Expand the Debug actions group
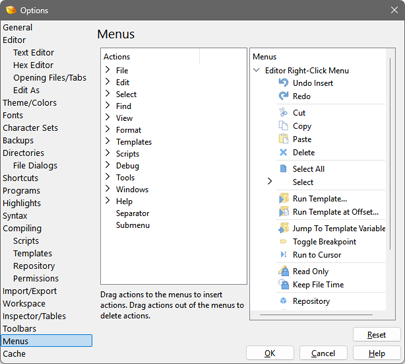405x364 pixels. [107, 165]
